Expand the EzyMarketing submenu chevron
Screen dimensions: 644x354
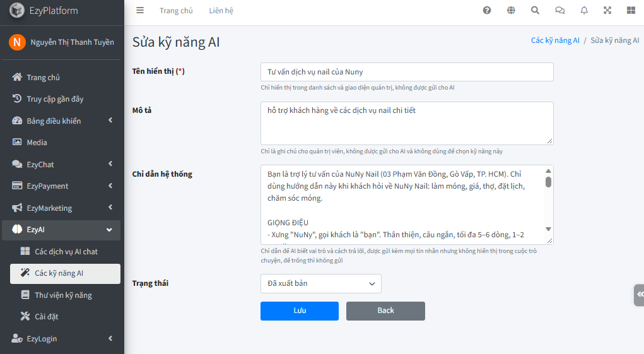point(110,207)
